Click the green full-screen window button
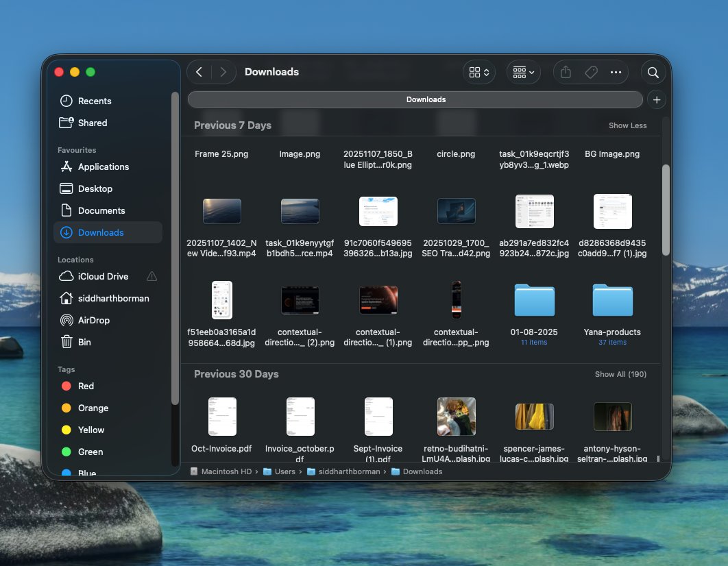Screen dimensions: 728x566 [x=90, y=72]
